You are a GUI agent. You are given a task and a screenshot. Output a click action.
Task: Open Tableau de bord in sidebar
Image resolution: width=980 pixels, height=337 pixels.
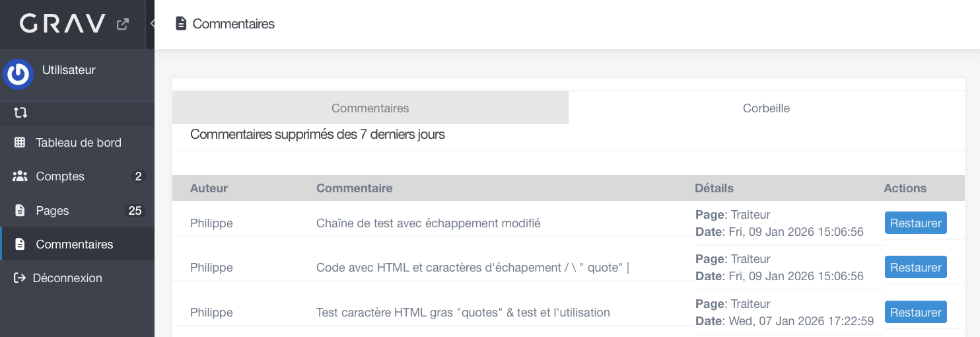(x=77, y=143)
